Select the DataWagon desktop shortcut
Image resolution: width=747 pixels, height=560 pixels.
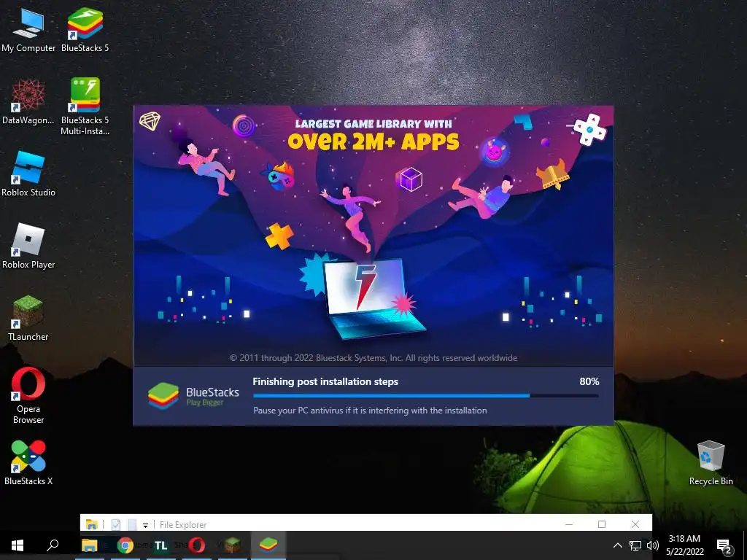tap(28, 101)
